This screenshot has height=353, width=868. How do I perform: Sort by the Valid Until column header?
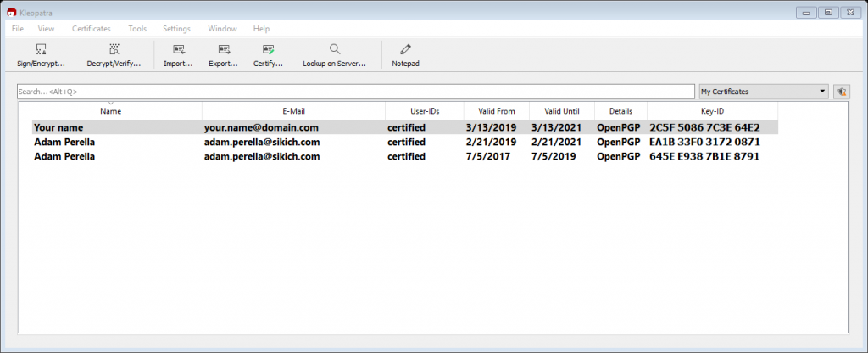561,111
